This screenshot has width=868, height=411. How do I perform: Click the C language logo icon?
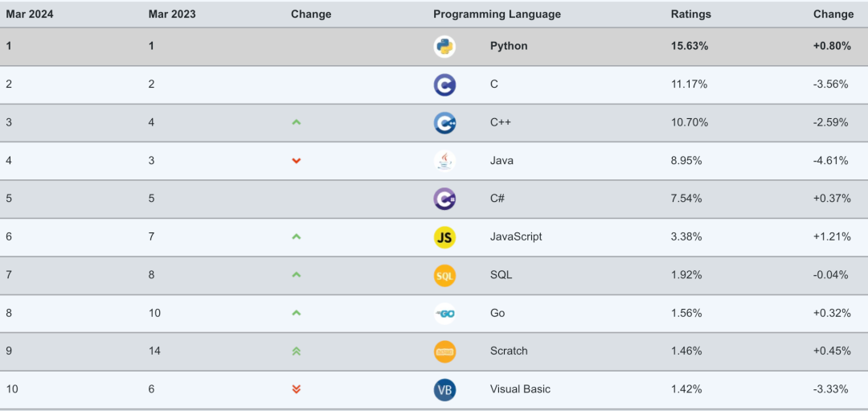(x=444, y=84)
